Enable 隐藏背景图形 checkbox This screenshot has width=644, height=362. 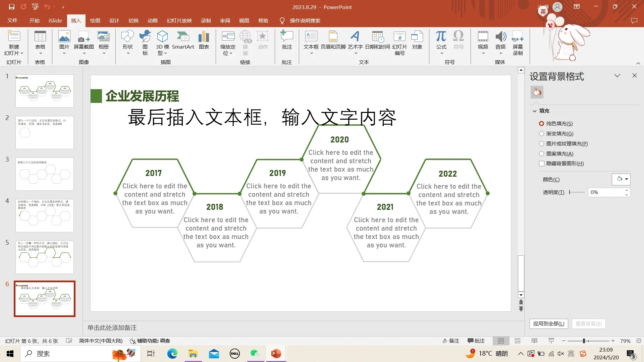pyautogui.click(x=542, y=164)
